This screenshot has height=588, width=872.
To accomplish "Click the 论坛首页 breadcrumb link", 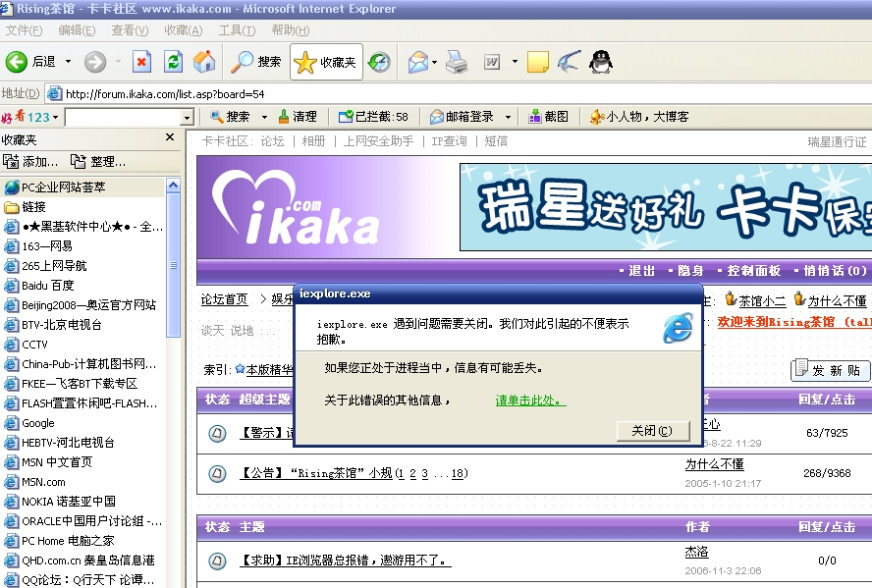I will point(224,299).
